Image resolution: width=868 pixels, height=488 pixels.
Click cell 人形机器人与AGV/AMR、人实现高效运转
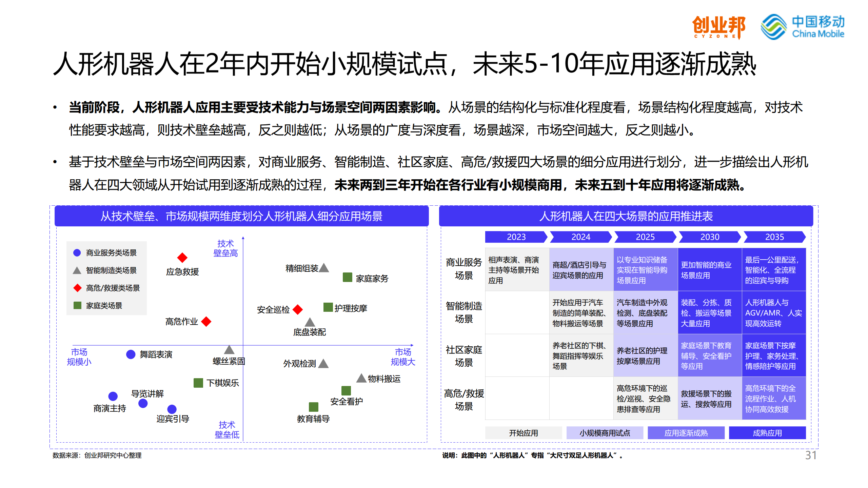774,313
